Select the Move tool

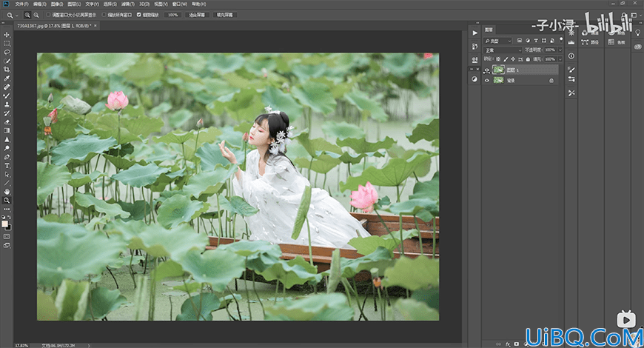coord(7,35)
